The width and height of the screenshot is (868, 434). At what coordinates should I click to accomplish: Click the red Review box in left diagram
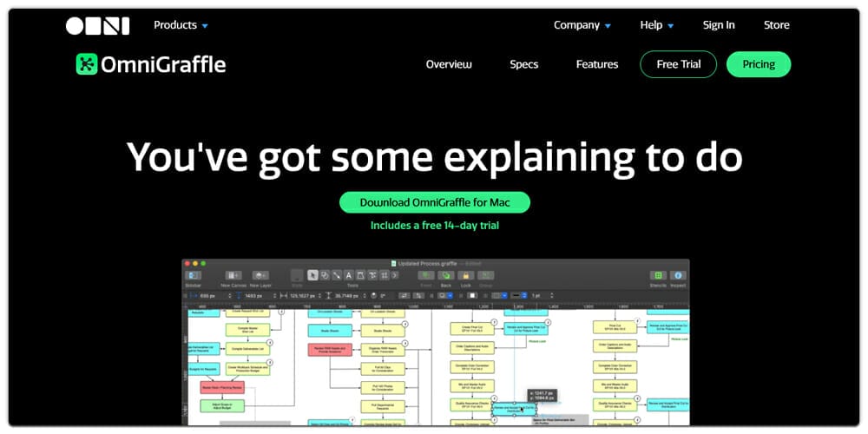(222, 387)
